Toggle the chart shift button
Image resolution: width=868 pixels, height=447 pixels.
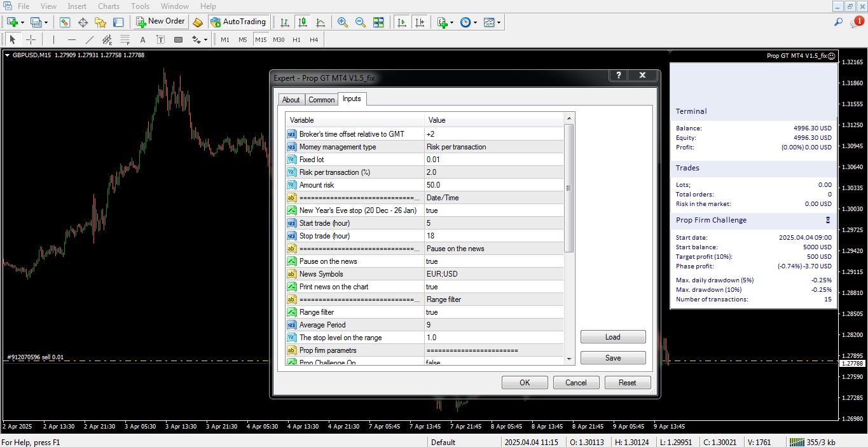click(419, 22)
